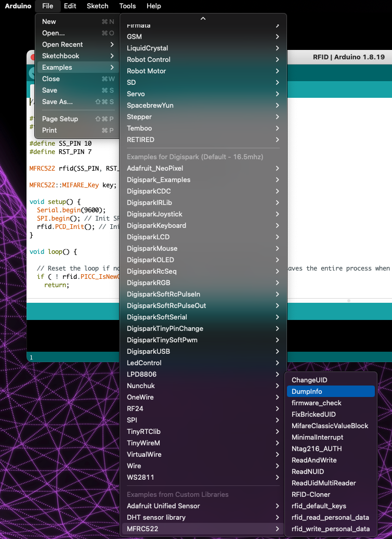Open the TinyRTClib submenu
The height and width of the screenshot is (539, 392).
click(x=203, y=431)
